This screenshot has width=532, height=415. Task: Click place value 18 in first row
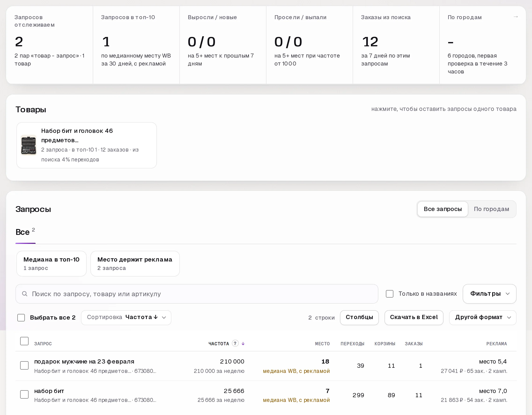(x=325, y=361)
